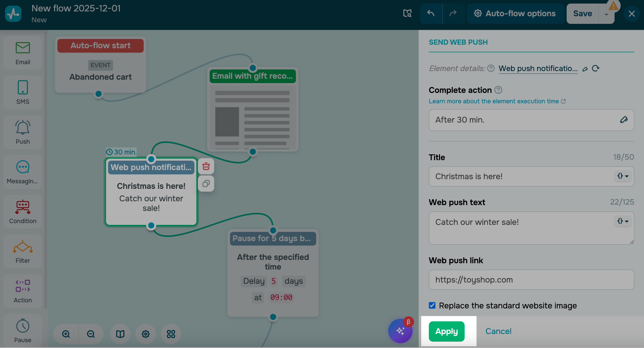Click the Web push link input field

(531, 280)
